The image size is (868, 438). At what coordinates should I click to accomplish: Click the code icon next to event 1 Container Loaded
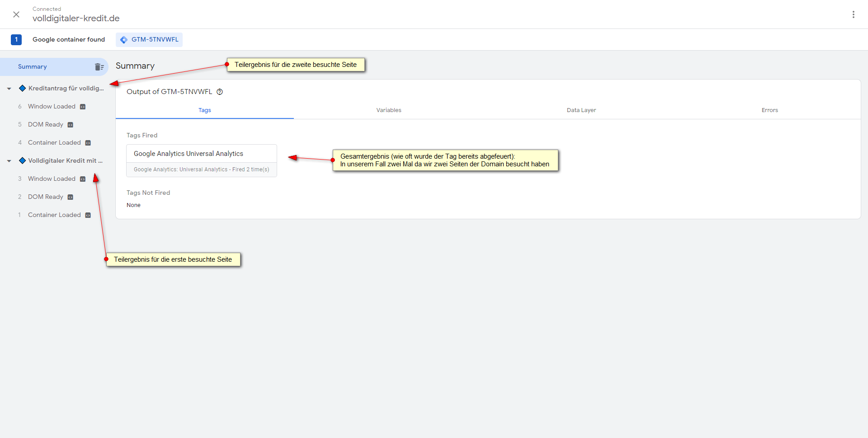88,215
